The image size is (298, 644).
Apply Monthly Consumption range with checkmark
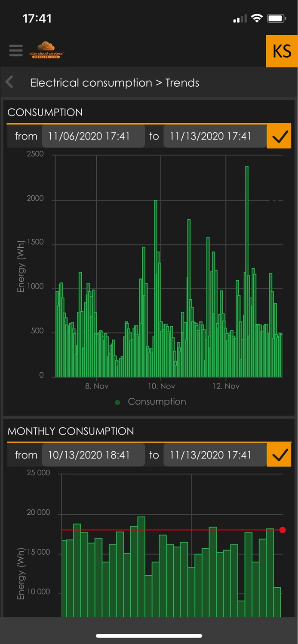(x=279, y=455)
